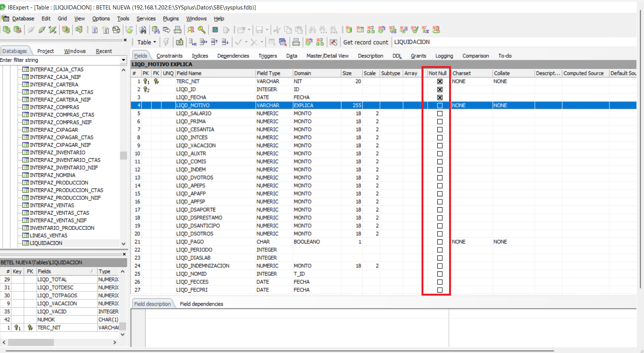
Task: Click the move field up icon
Action: coord(214,42)
